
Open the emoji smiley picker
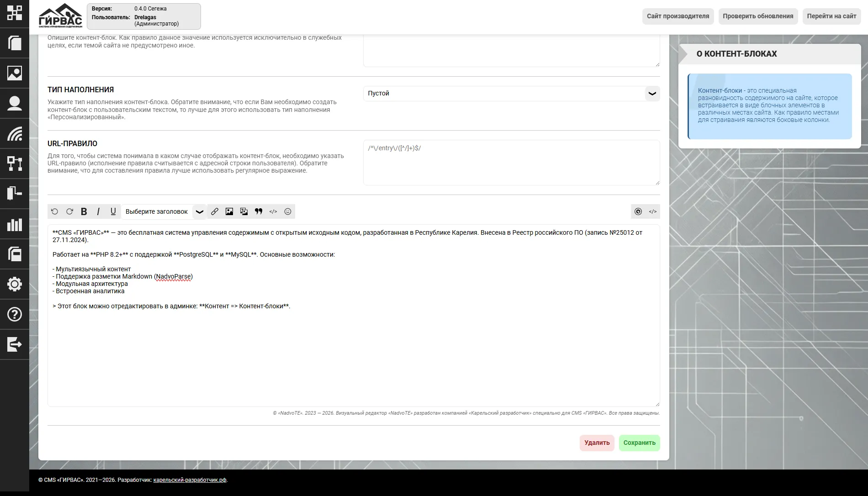(x=288, y=211)
